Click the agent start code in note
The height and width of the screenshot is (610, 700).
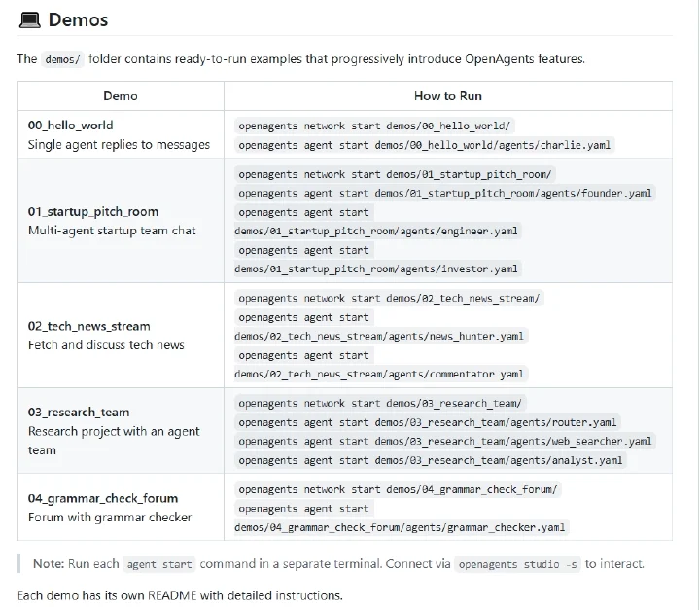(159, 564)
